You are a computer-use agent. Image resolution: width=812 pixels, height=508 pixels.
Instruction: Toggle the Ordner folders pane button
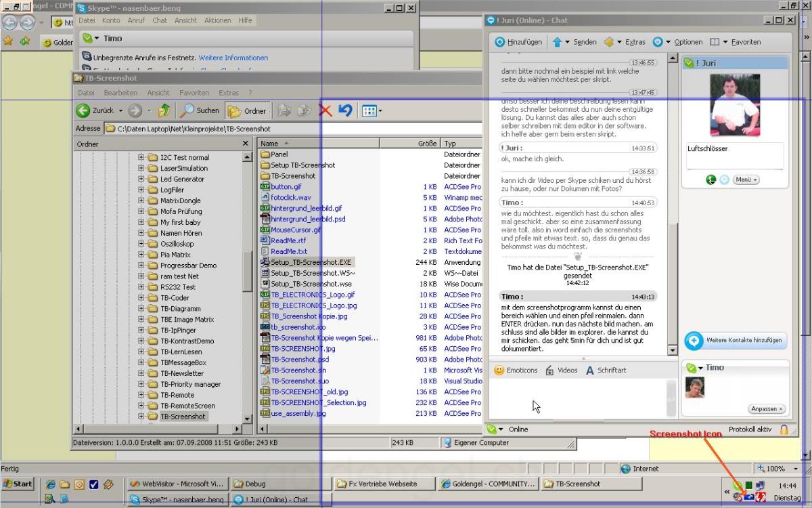coord(246,110)
